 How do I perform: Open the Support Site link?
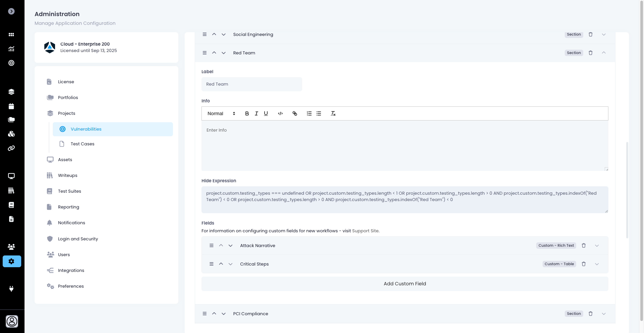point(365,231)
